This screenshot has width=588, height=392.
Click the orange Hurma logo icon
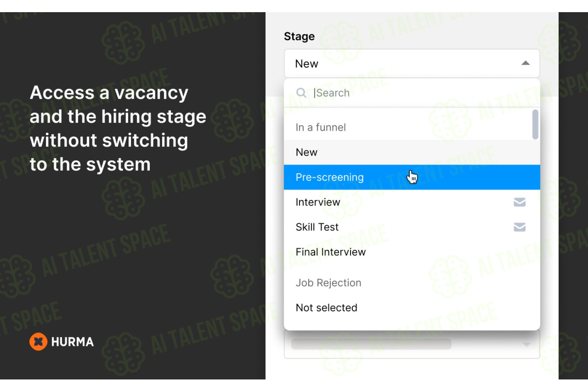pos(38,342)
